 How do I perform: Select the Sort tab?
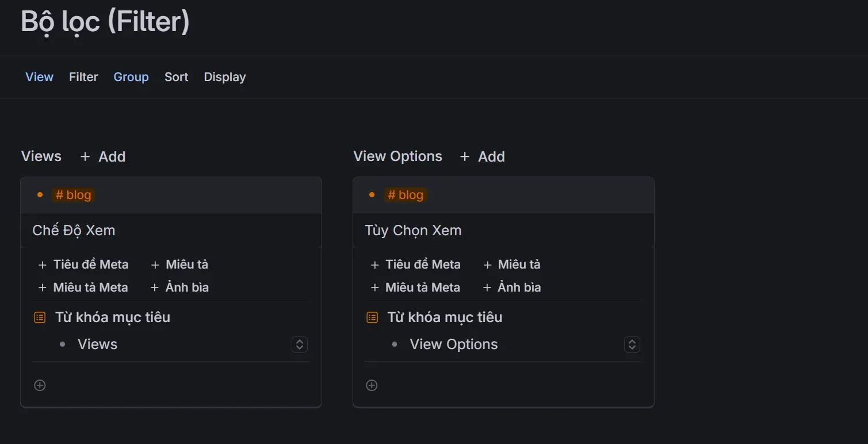click(176, 77)
